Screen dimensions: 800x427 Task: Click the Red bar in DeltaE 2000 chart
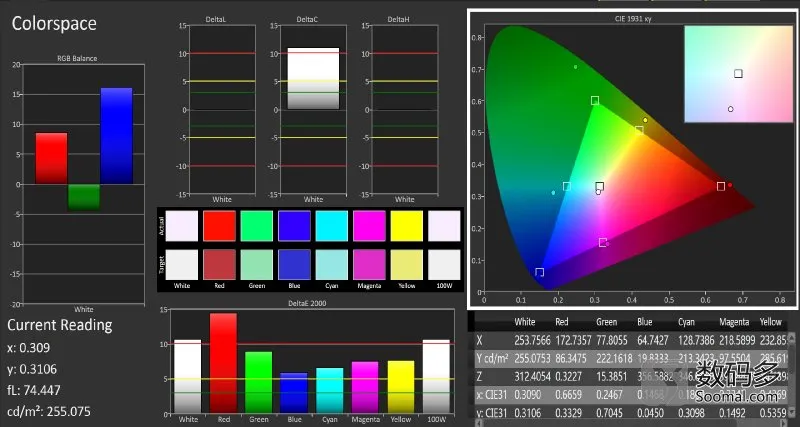223,363
